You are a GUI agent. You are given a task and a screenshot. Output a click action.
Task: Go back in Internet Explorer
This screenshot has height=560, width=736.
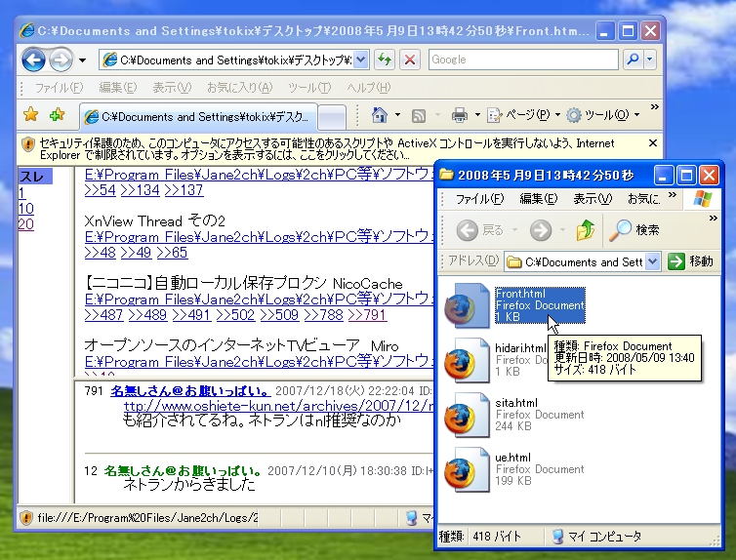click(33, 60)
